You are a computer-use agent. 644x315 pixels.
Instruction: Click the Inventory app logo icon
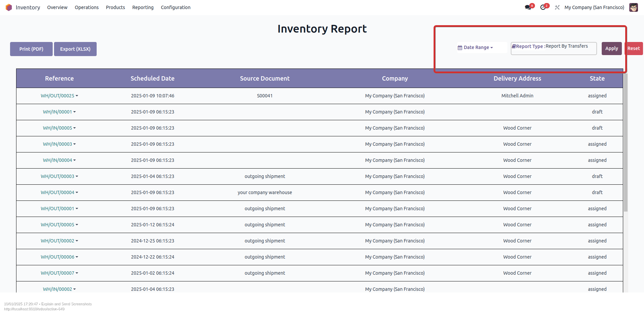click(9, 7)
